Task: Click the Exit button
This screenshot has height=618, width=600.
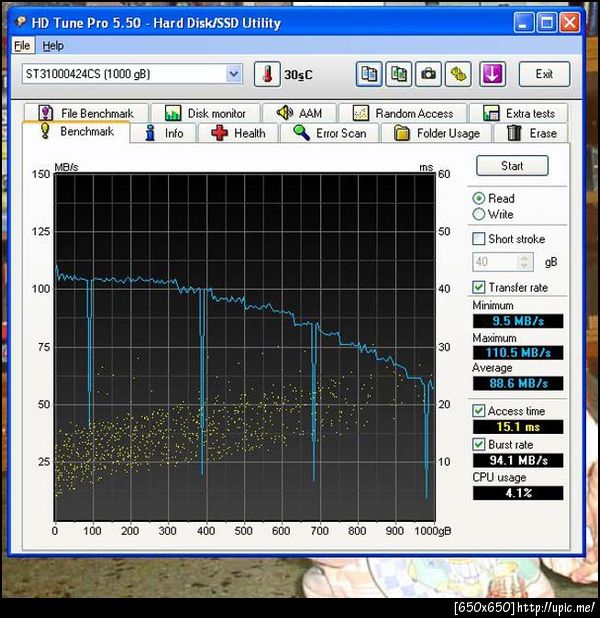Action: click(544, 74)
